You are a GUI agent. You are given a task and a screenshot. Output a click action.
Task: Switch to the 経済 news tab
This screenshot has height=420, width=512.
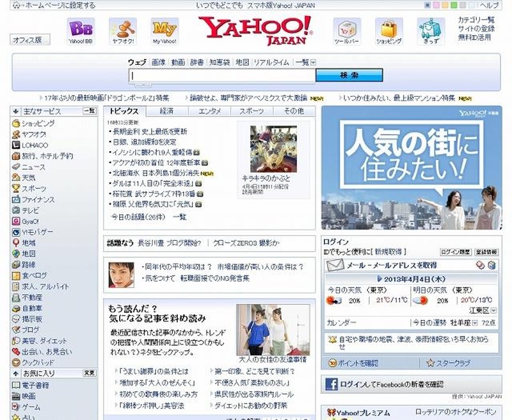[166, 111]
